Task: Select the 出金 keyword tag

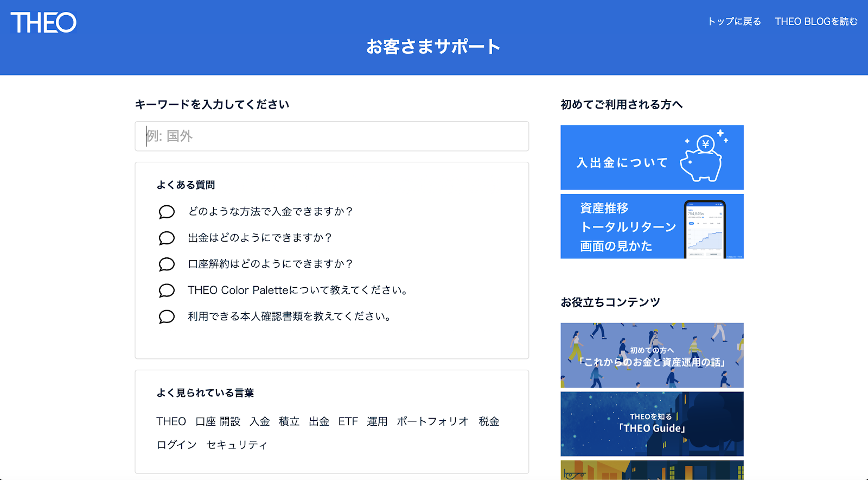Action: [x=319, y=421]
